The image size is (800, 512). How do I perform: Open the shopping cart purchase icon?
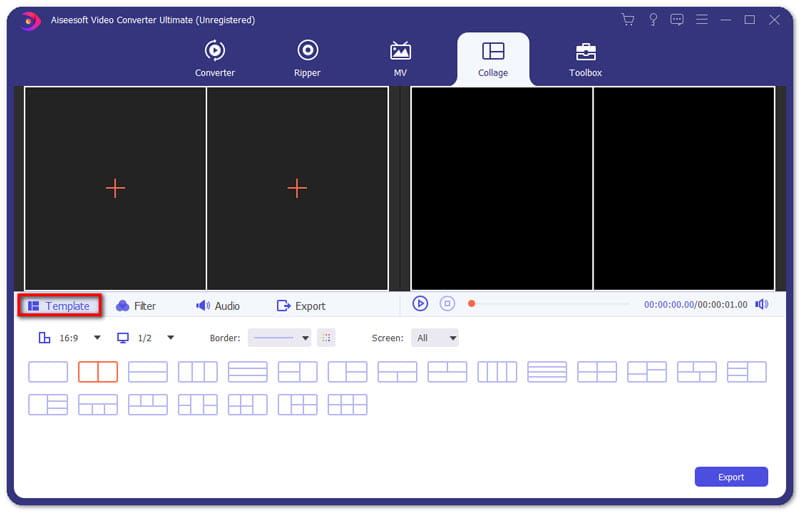pyautogui.click(x=628, y=20)
